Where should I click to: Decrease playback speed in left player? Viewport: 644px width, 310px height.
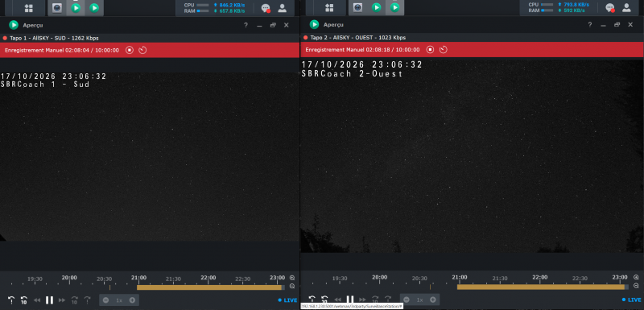point(106,300)
